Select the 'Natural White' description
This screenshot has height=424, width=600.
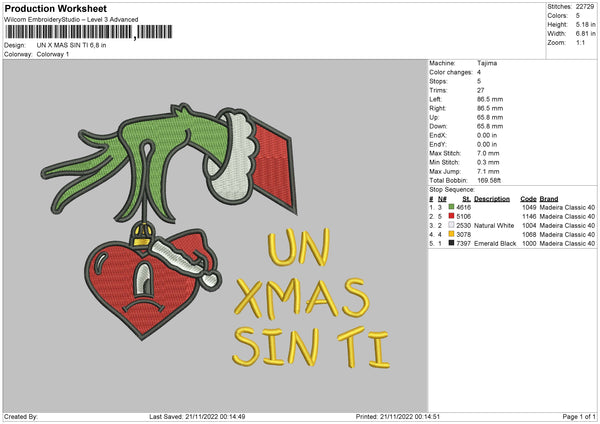494,225
